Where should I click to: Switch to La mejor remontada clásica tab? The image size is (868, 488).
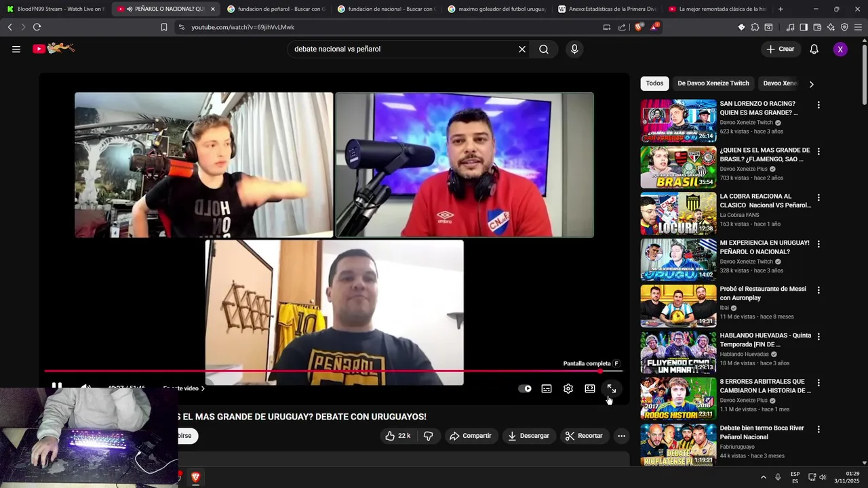(717, 9)
